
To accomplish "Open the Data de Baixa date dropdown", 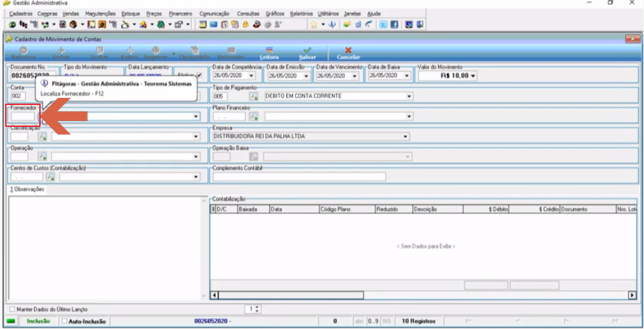I will [x=407, y=75].
